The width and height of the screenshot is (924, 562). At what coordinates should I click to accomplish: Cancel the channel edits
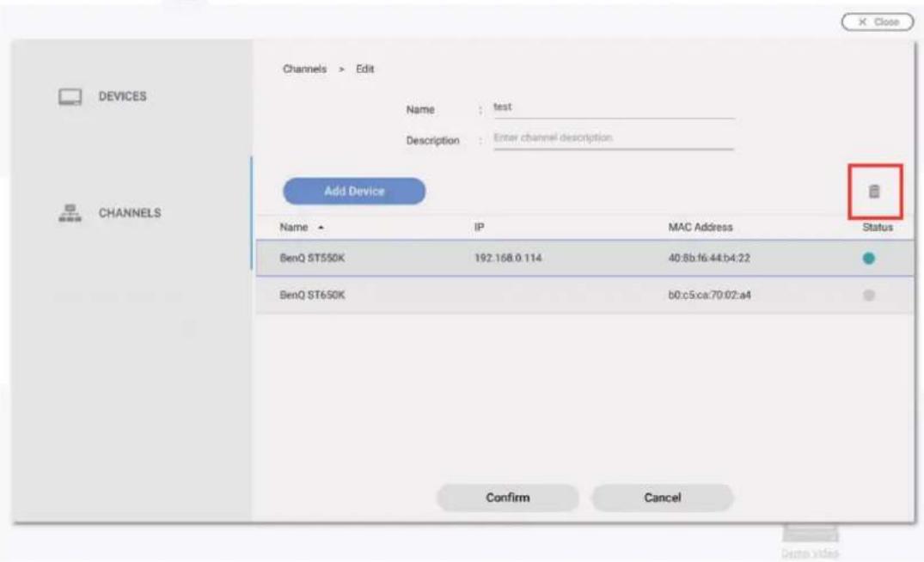(663, 498)
